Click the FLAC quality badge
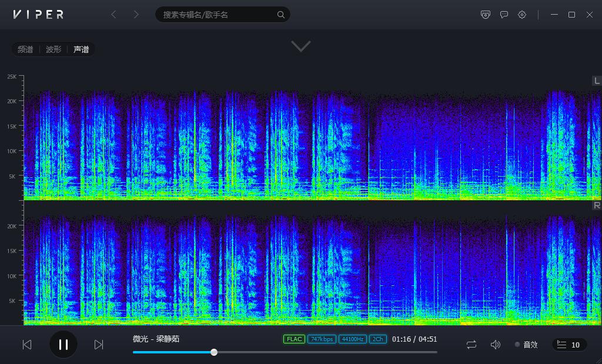Viewport: 602px width, 364px height. (x=294, y=339)
